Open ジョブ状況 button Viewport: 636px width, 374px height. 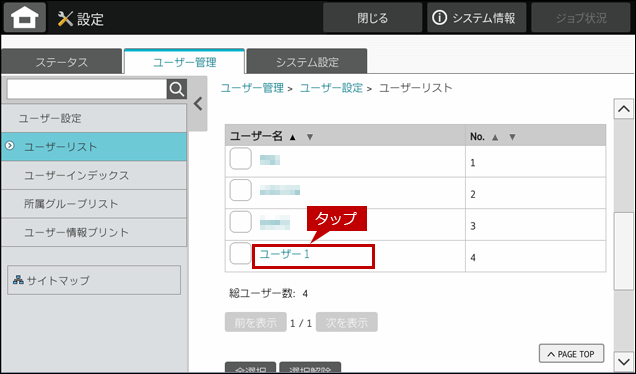point(581,18)
